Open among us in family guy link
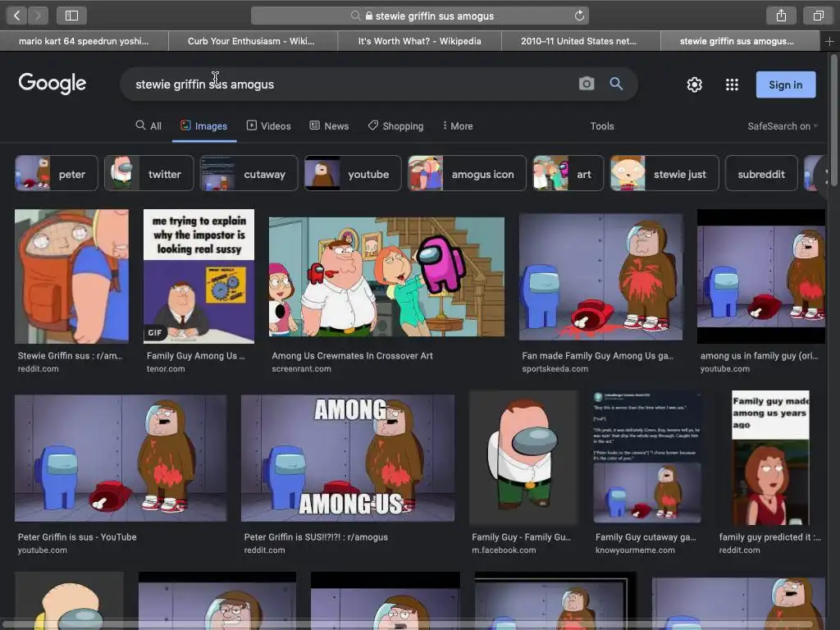Image resolution: width=840 pixels, height=630 pixels. (x=759, y=356)
